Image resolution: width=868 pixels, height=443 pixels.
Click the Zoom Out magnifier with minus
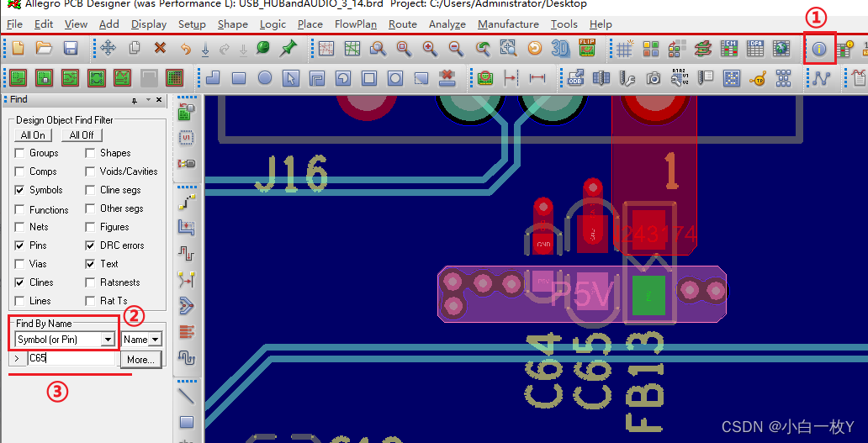(x=456, y=49)
